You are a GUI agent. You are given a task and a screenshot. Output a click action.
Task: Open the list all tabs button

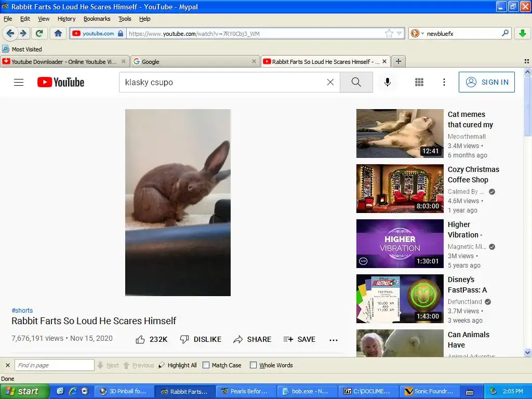pos(527,61)
